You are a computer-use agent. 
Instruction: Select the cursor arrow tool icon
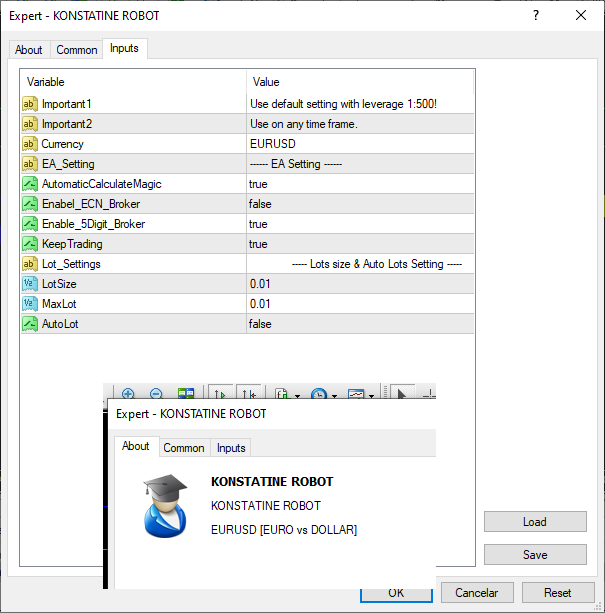[401, 393]
